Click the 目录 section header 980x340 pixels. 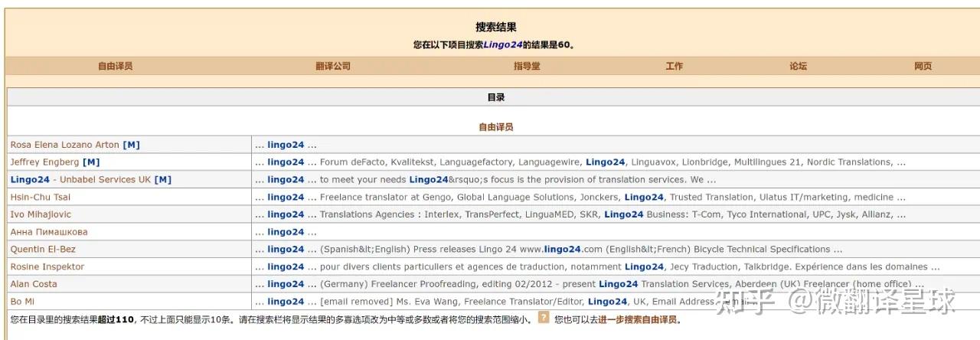496,97
